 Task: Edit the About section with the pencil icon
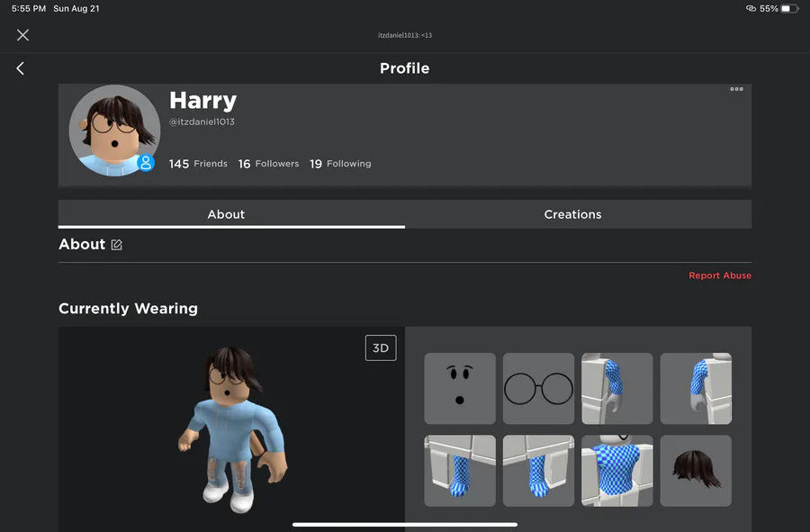pyautogui.click(x=117, y=245)
